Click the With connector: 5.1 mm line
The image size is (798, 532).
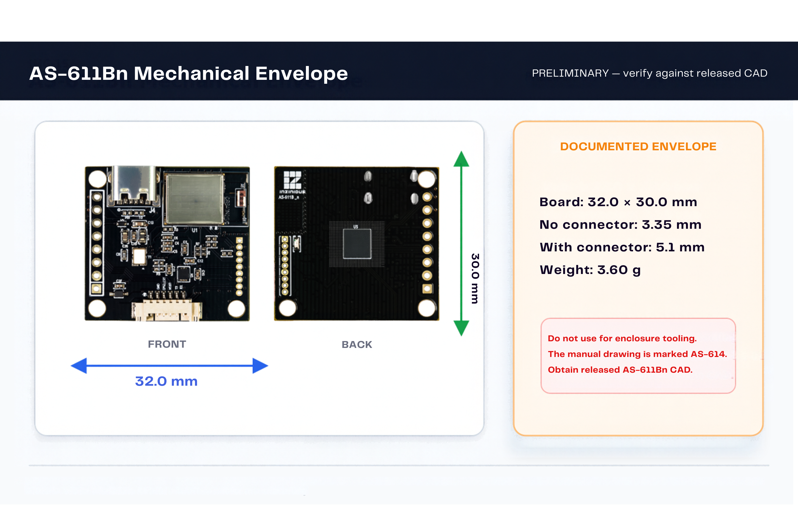click(622, 247)
